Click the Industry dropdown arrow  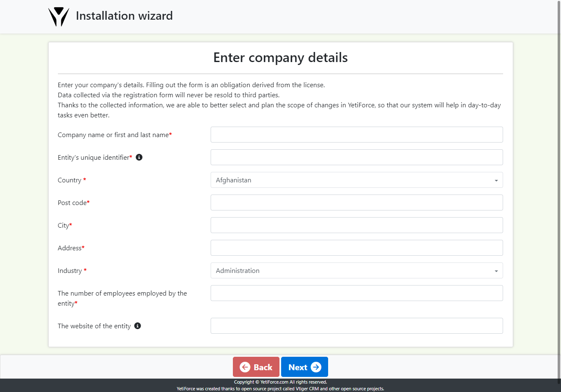point(496,271)
